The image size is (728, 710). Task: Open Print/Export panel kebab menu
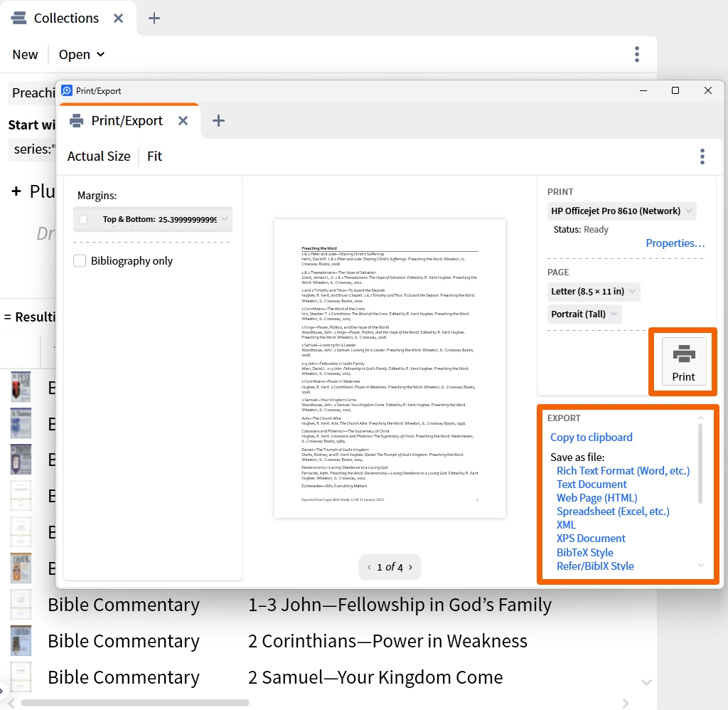(702, 157)
